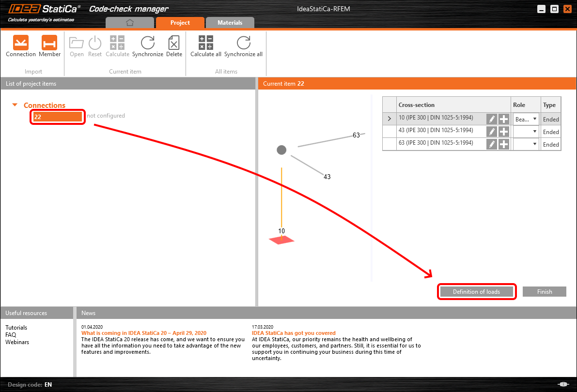577x392 pixels.
Task: Add cross-section for member 10
Action: tap(504, 119)
